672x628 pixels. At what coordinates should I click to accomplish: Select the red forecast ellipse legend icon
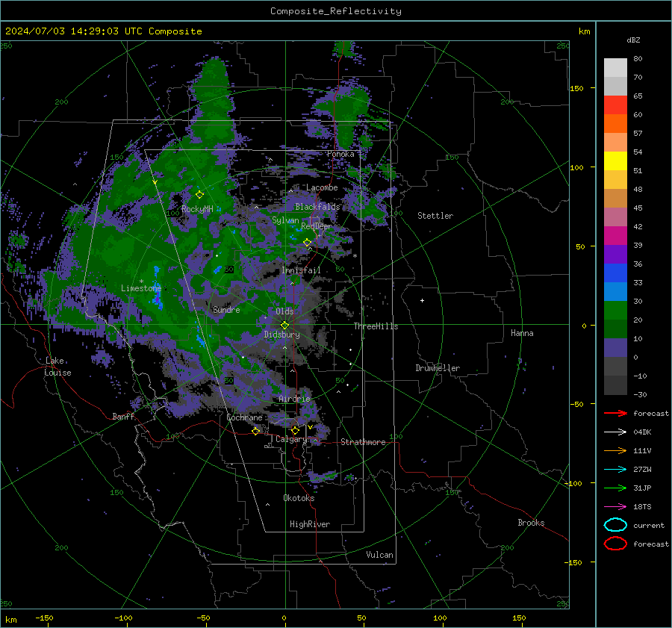tap(615, 544)
